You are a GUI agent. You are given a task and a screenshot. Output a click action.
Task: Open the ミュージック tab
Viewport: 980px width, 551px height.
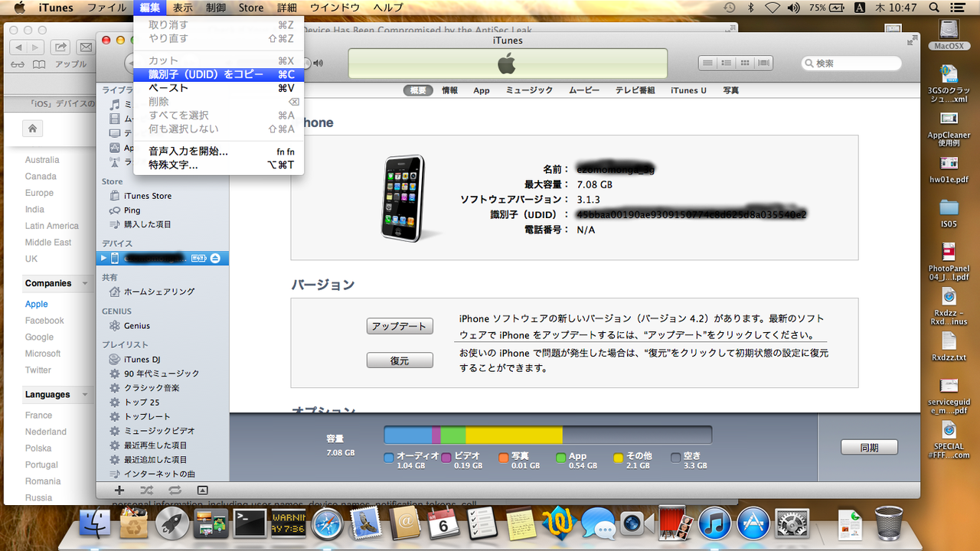[529, 90]
